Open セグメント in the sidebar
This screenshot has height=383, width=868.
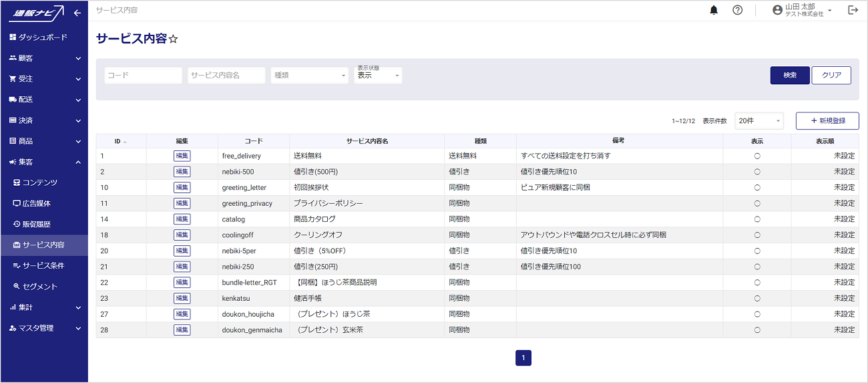40,287
